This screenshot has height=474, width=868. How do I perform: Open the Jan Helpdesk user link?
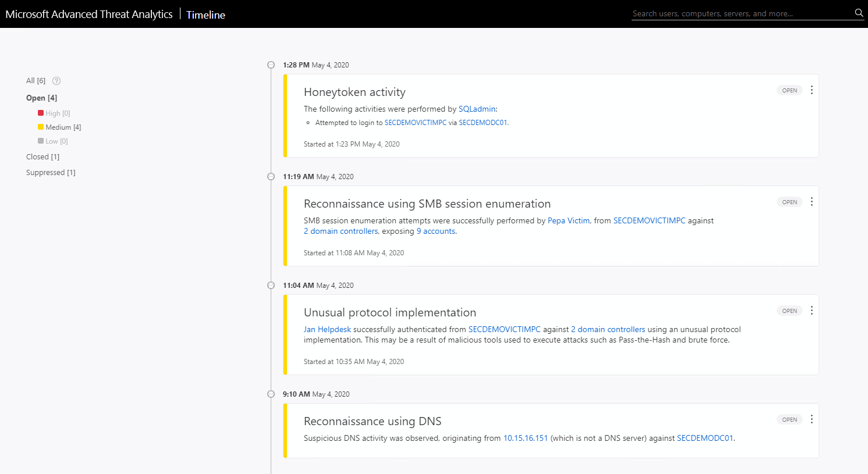click(327, 329)
